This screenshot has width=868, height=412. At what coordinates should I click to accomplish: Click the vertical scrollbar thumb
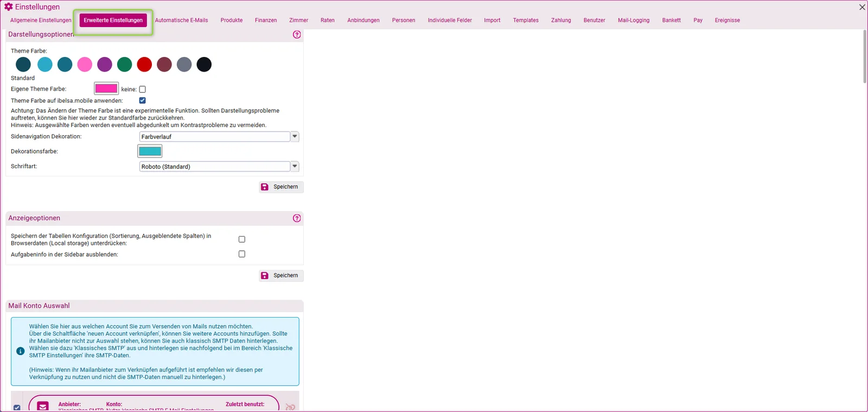pos(865,56)
